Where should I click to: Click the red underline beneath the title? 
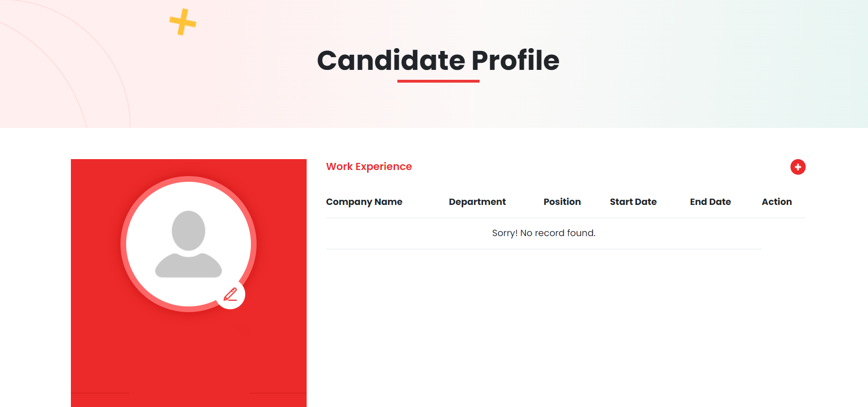438,81
